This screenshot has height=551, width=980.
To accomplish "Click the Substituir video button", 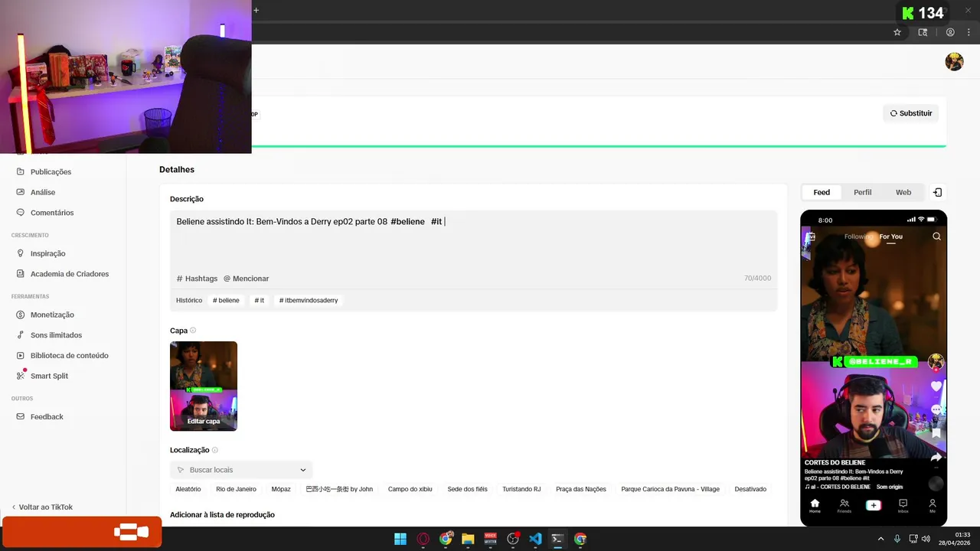I will pos(910,113).
